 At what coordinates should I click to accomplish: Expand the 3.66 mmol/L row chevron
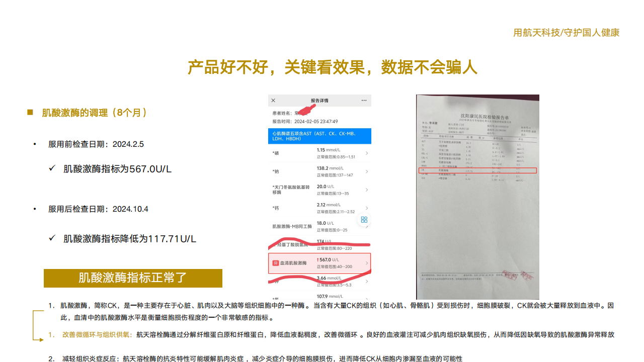(366, 281)
